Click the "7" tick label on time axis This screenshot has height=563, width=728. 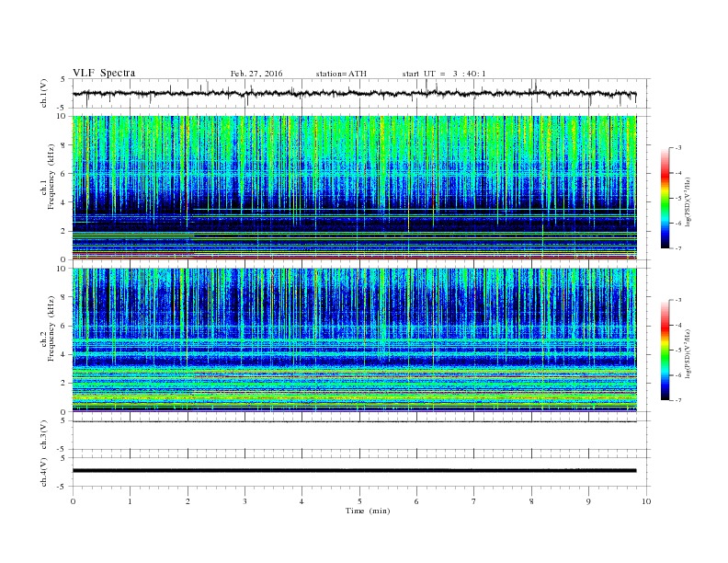474,501
